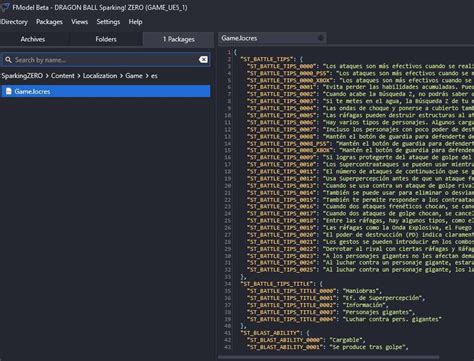Click the ST_BATTLE_TIPS_0000_XBOX key

290,80
